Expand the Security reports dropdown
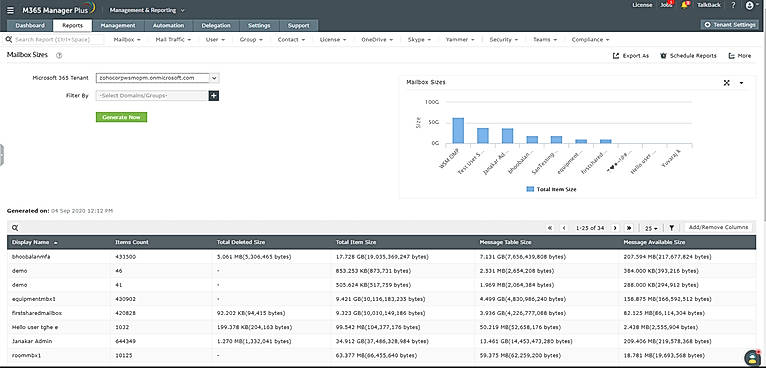The width and height of the screenshot is (766, 368). coord(504,40)
